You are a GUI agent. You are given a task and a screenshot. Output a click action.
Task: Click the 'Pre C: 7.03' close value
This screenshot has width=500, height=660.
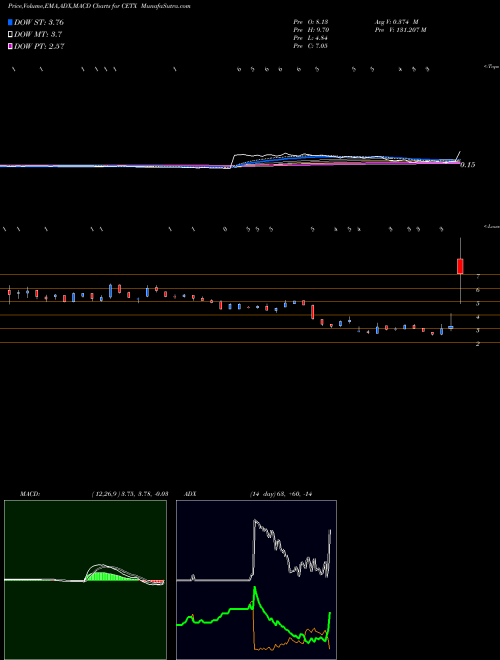pyautogui.click(x=311, y=46)
